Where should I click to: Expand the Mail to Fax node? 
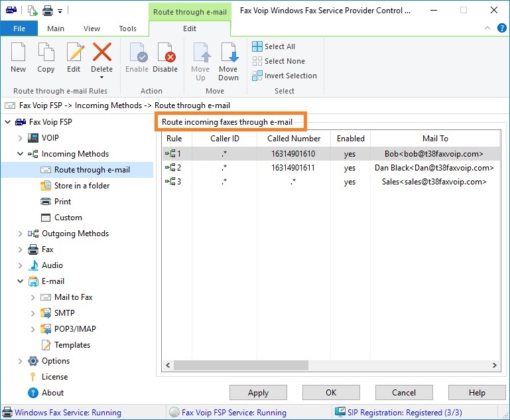click(32, 297)
